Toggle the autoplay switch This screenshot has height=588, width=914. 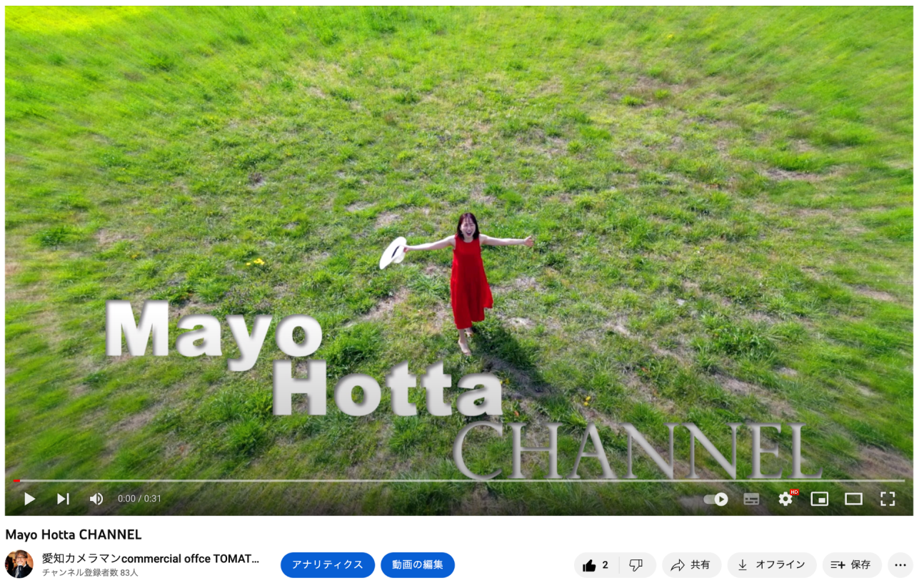pyautogui.click(x=715, y=499)
